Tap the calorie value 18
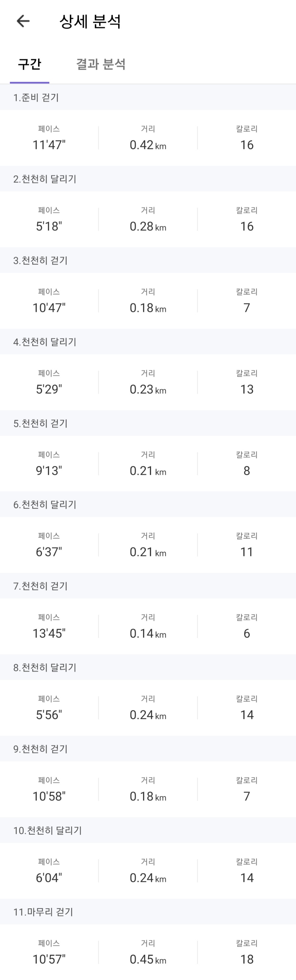This screenshot has height=980, width=296. (x=247, y=959)
